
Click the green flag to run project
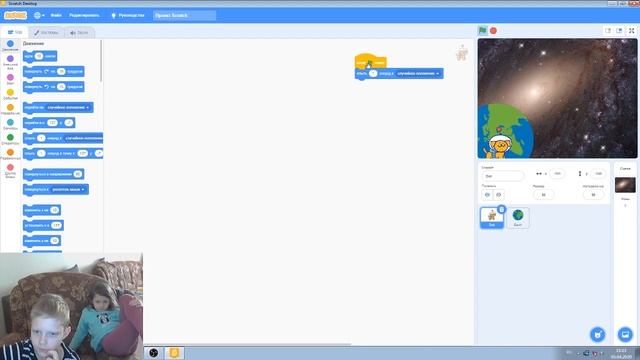(482, 31)
